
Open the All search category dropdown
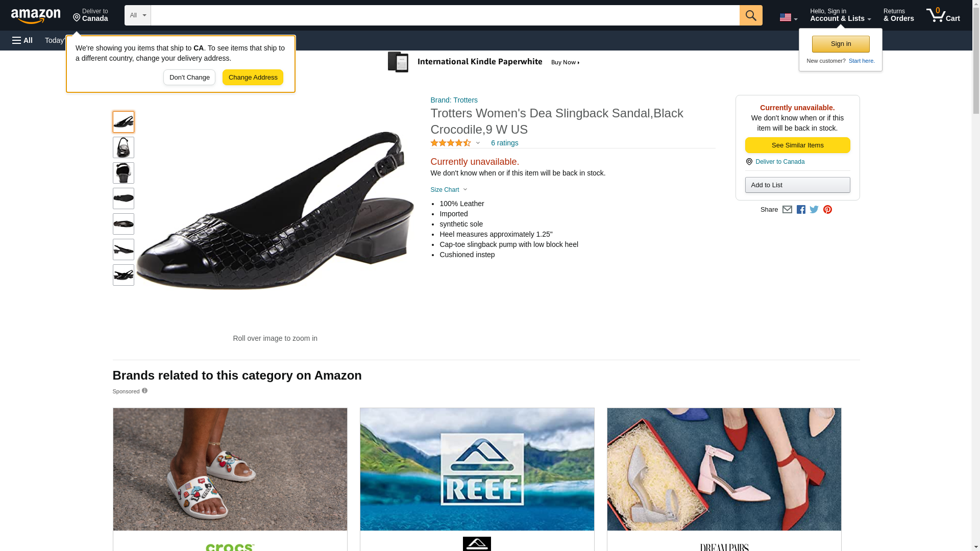tap(137, 15)
